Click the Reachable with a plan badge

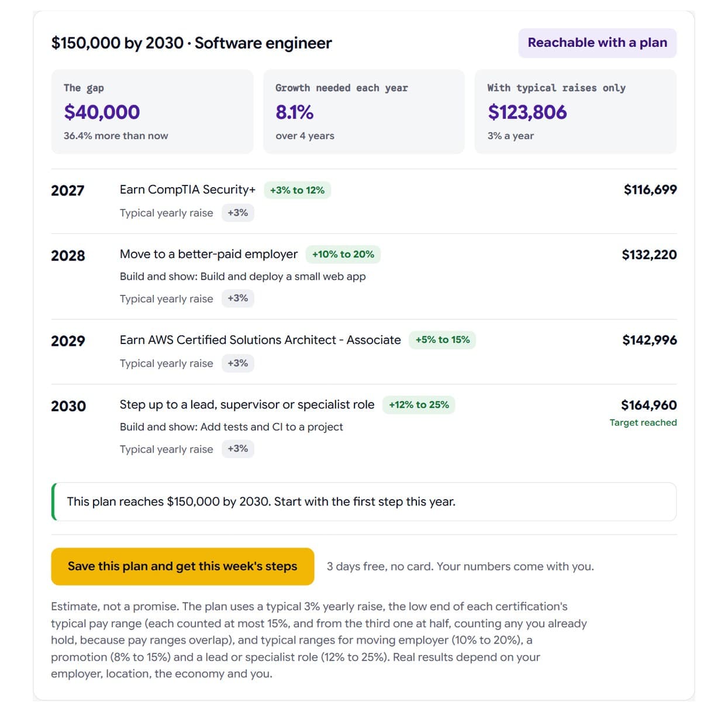click(597, 43)
